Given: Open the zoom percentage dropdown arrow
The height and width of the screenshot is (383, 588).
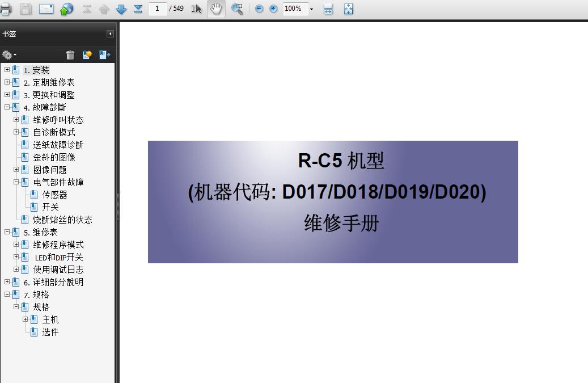Looking at the screenshot, I should pyautogui.click(x=311, y=9).
